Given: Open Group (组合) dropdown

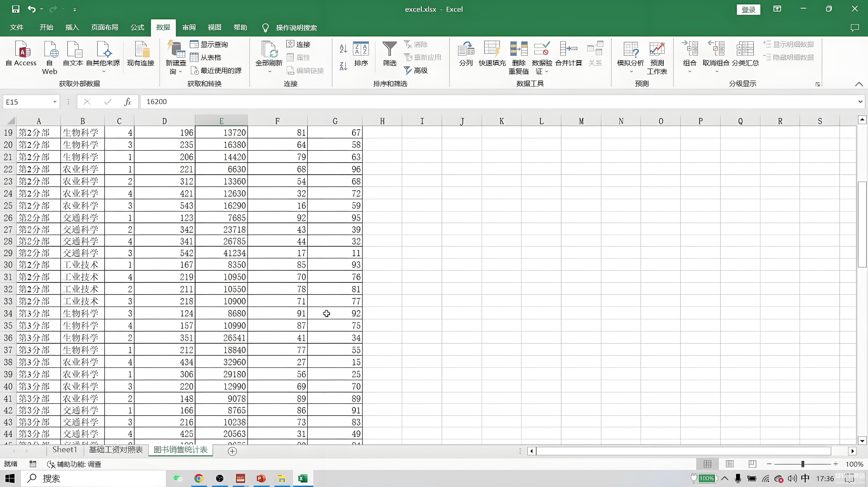Looking at the screenshot, I should 690,71.
